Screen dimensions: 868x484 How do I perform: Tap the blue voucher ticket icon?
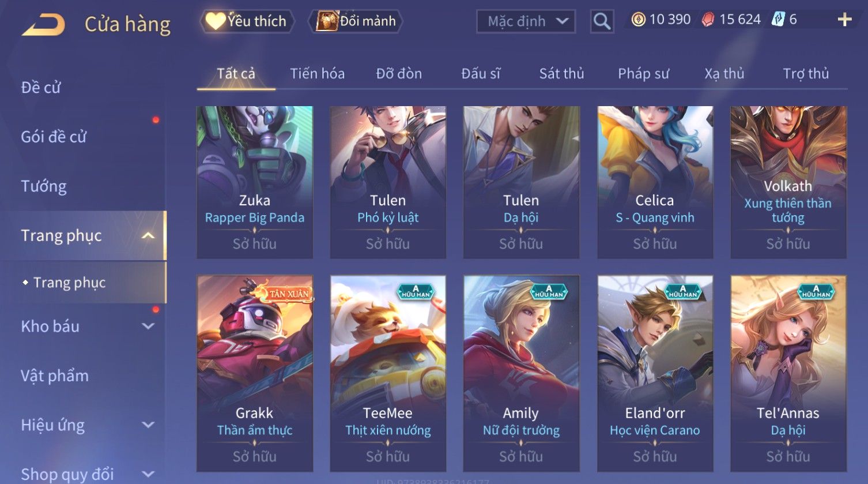778,20
